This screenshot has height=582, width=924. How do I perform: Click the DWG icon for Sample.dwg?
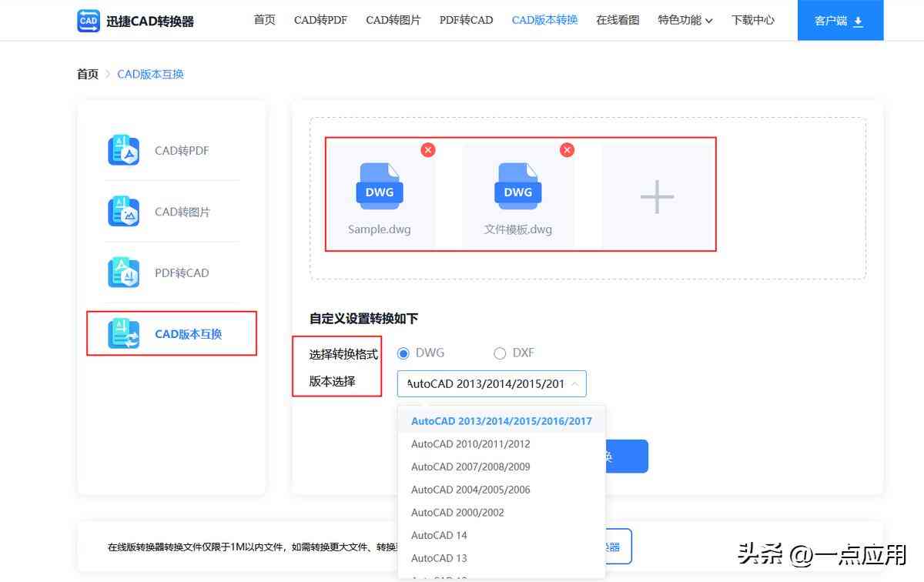click(378, 185)
